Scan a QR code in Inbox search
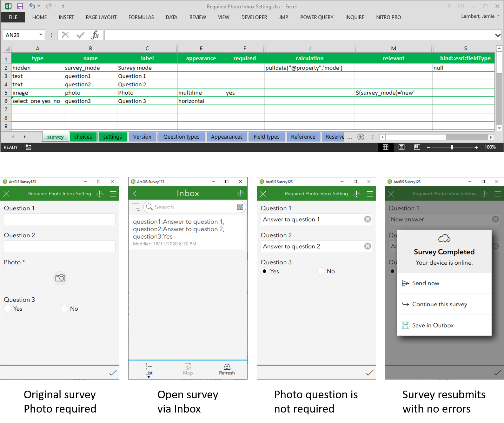 [x=240, y=207]
